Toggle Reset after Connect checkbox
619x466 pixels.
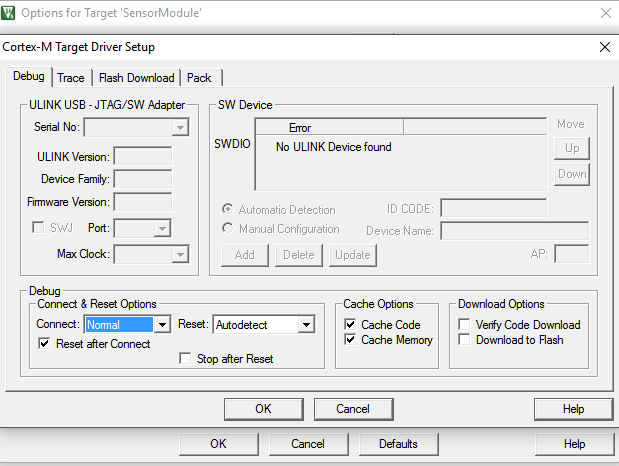pos(44,344)
